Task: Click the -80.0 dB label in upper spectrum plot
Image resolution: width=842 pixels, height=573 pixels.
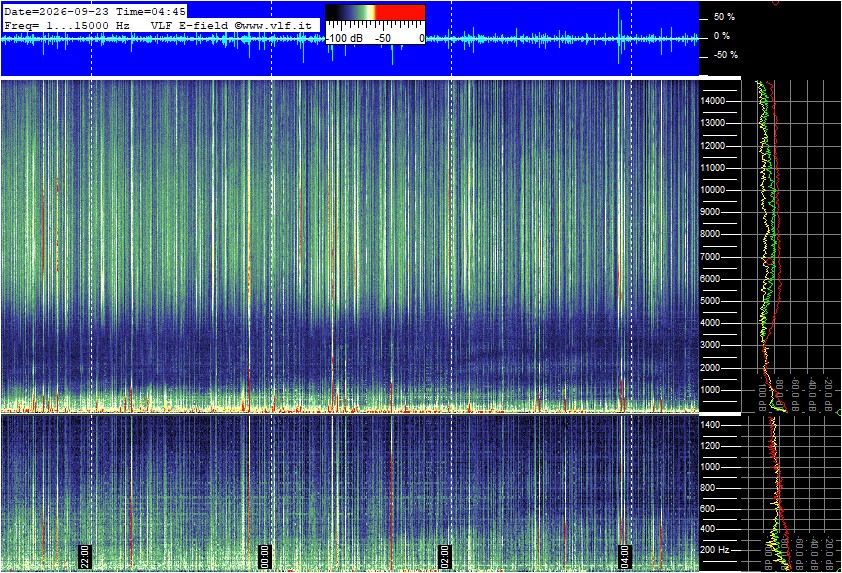Action: (780, 392)
